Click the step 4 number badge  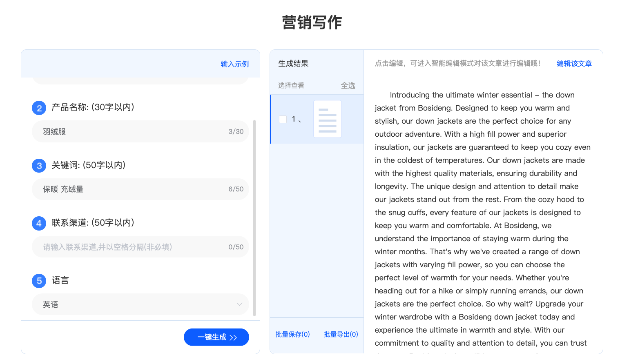(39, 223)
